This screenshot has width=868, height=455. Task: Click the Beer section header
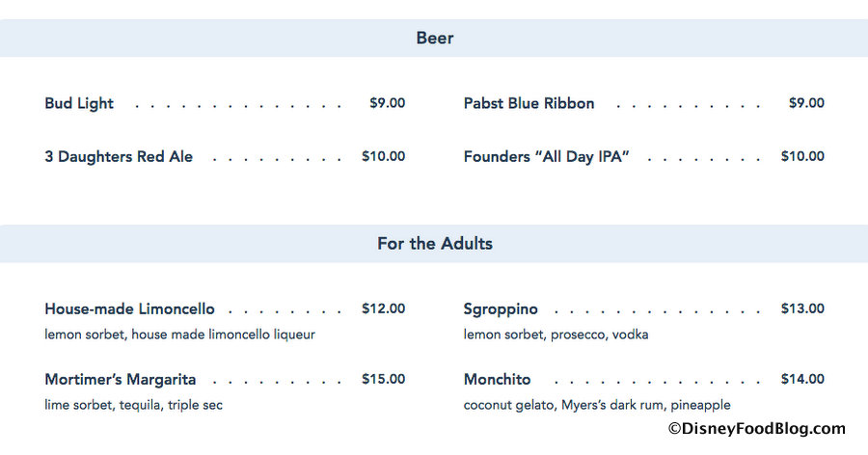tap(435, 39)
